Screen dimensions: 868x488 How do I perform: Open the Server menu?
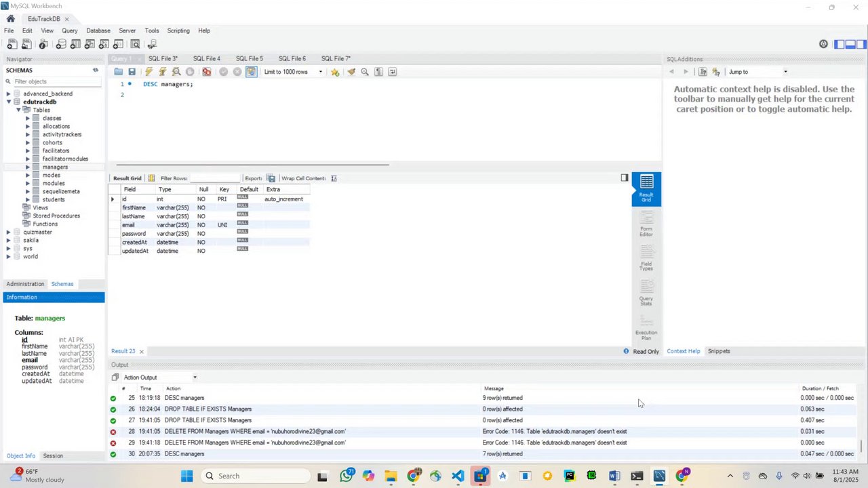(x=127, y=30)
